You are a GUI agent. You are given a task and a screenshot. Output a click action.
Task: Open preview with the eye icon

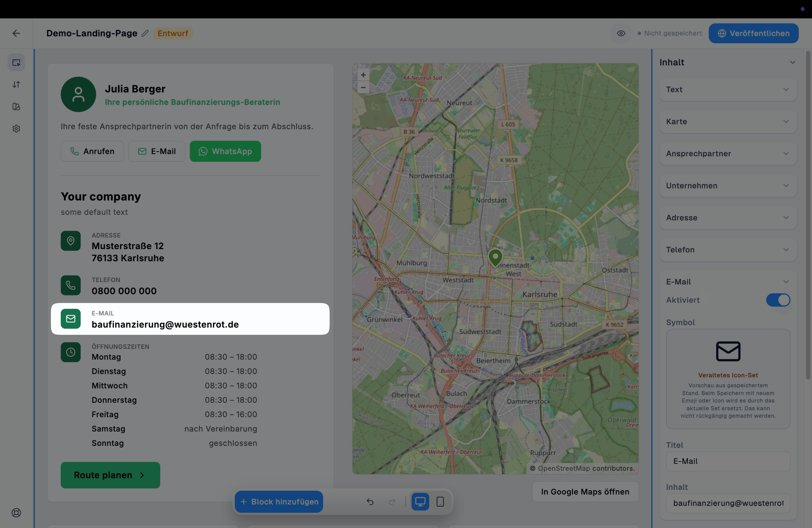click(x=621, y=33)
